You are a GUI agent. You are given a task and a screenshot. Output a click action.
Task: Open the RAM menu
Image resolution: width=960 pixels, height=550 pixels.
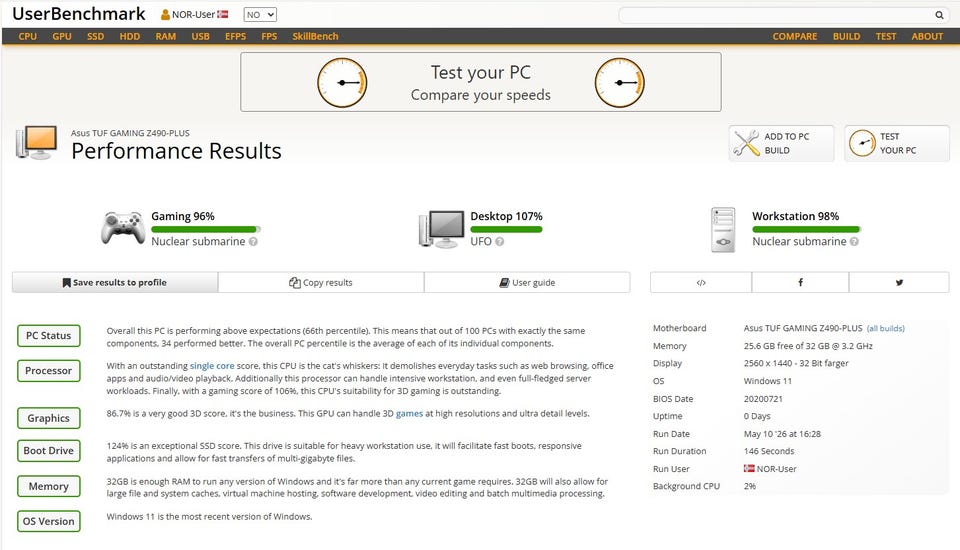[166, 36]
